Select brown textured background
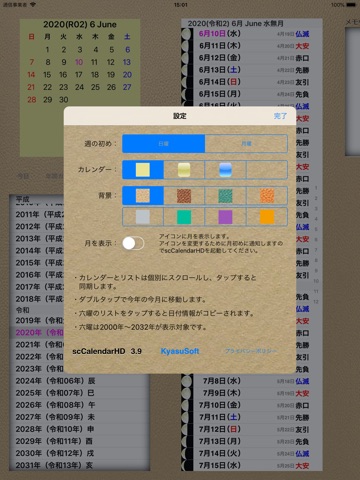The width and height of the screenshot is (360, 480). pos(184,196)
